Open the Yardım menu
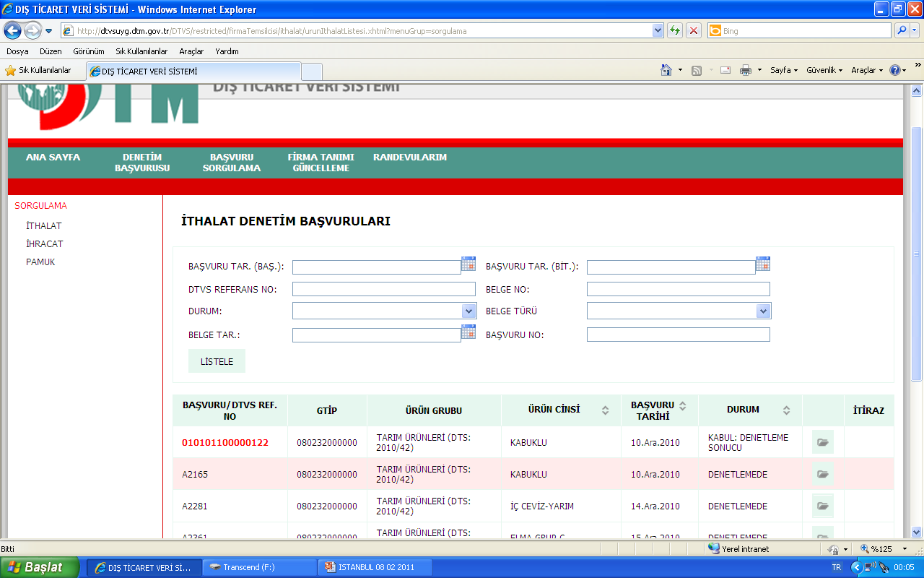Viewport: 924px width, 578px height. pos(227,51)
